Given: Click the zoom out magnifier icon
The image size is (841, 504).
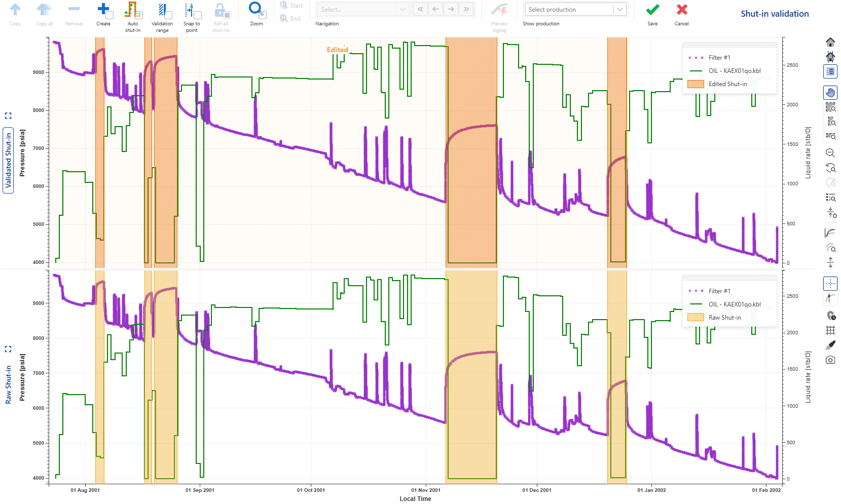Looking at the screenshot, I should 830,153.
